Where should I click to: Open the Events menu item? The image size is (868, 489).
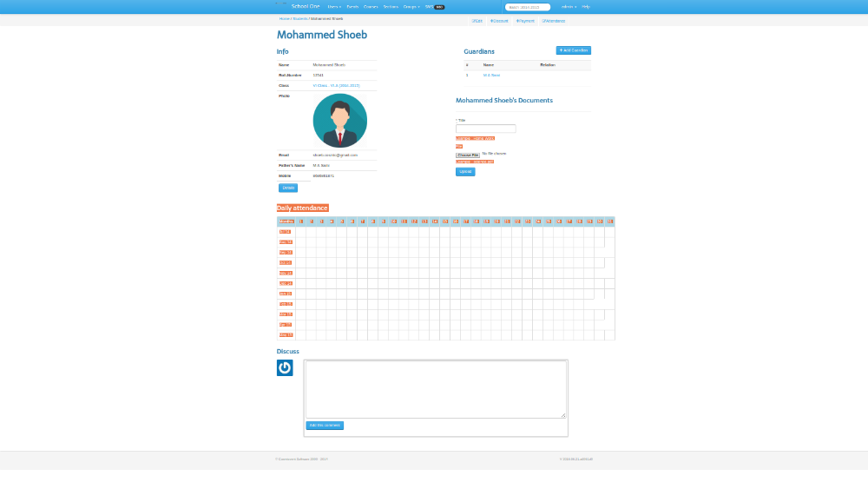352,7
